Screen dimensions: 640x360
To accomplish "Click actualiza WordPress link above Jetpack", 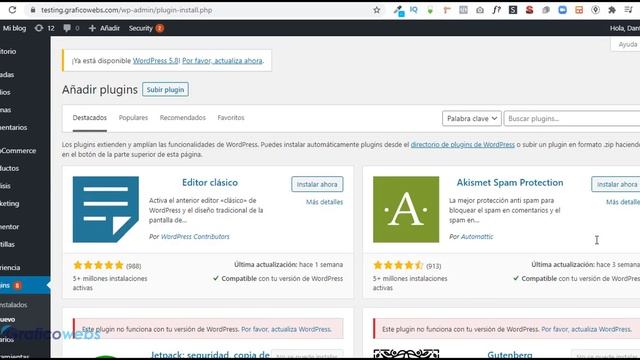I will [x=286, y=329].
